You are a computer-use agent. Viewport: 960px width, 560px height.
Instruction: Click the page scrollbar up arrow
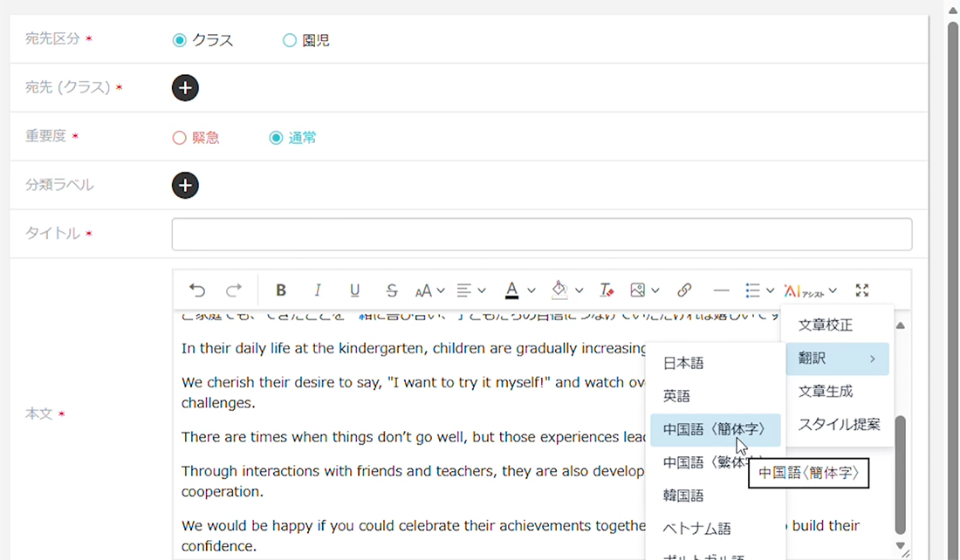click(953, 10)
